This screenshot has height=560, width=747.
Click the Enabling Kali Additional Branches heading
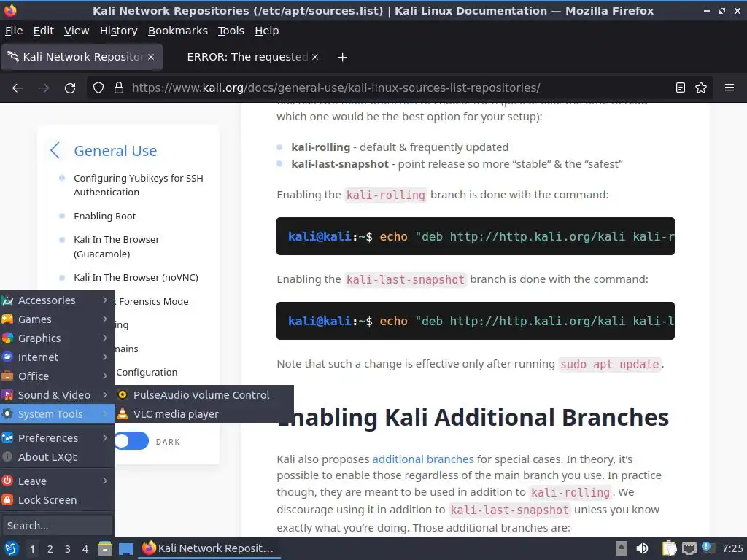pyautogui.click(x=473, y=418)
